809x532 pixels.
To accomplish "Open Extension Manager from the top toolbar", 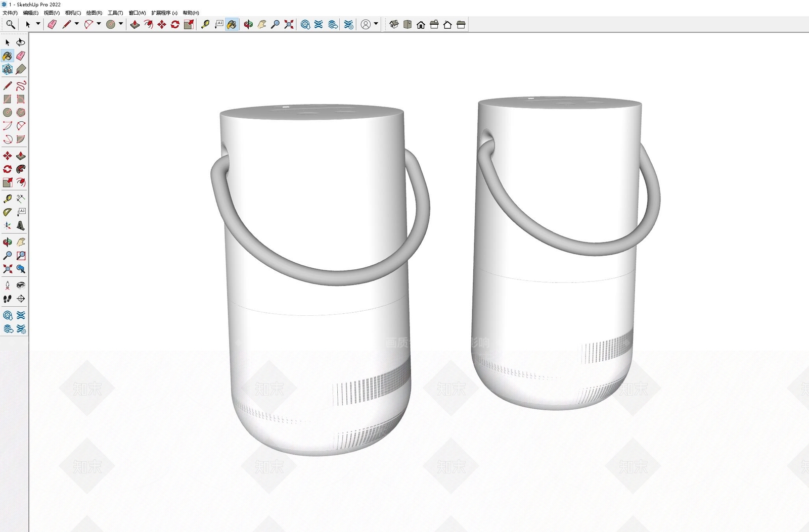I will [x=348, y=24].
